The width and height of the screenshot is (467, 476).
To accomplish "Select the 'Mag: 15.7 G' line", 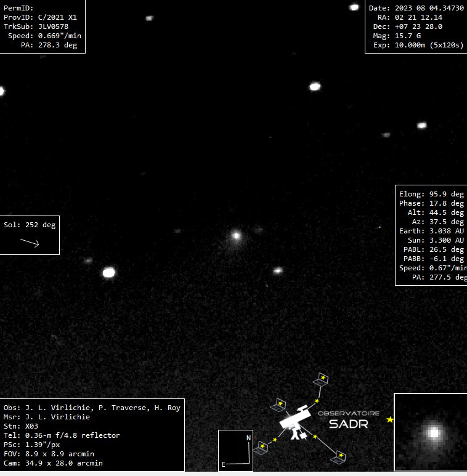I will tap(397, 36).
